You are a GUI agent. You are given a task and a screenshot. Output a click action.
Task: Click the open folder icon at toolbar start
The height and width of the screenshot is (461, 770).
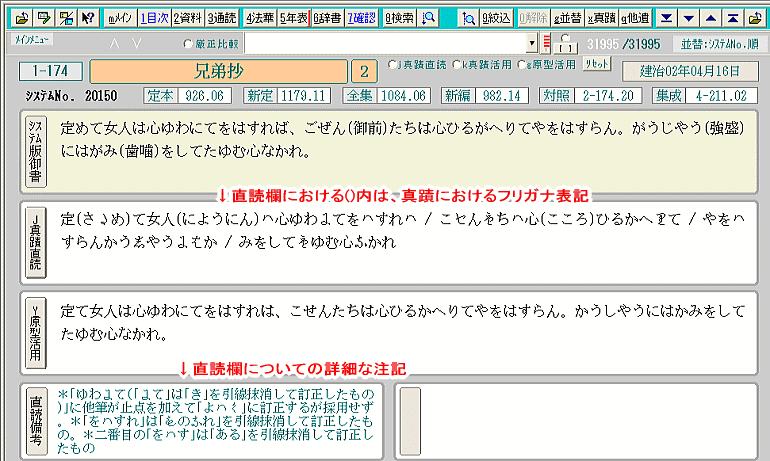(21, 18)
